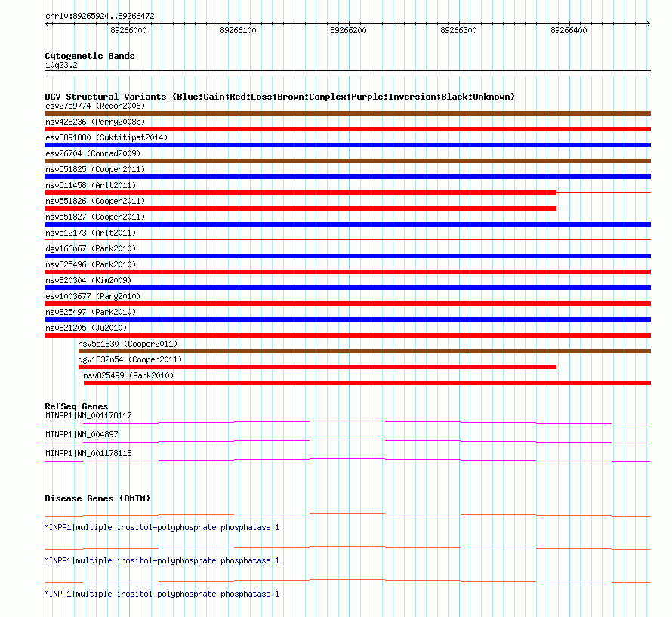Screen dimensions: 672x617
Task: Click the chr10:89265924..89266472 region label
Action: (x=100, y=16)
